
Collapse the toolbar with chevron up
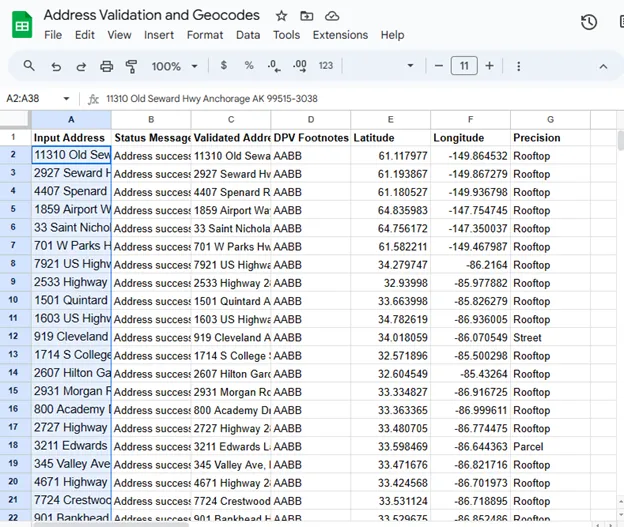[603, 66]
